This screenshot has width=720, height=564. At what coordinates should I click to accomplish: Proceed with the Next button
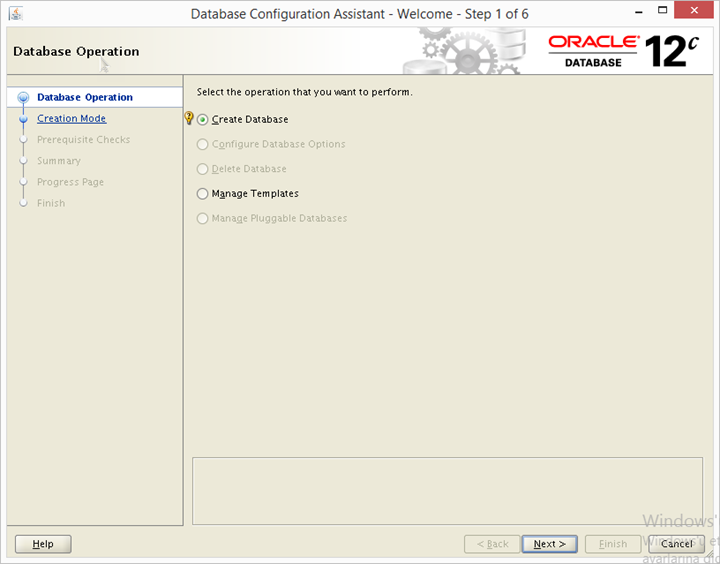550,544
